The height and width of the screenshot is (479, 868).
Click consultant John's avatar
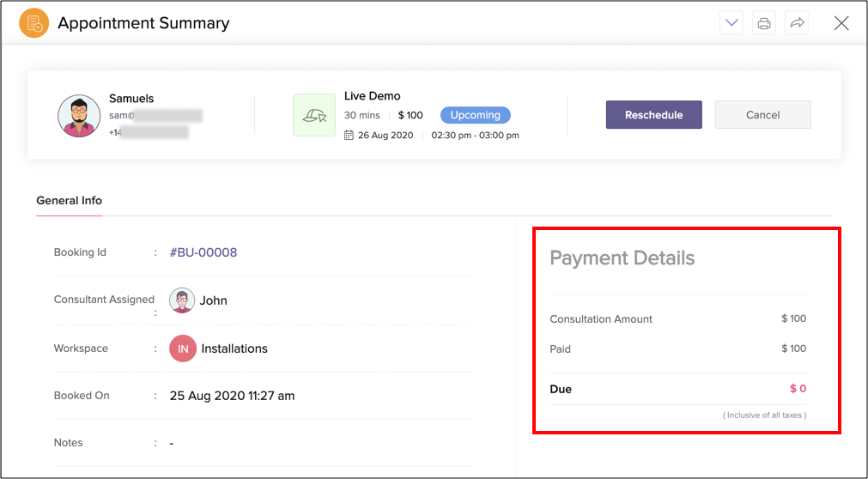(x=181, y=300)
